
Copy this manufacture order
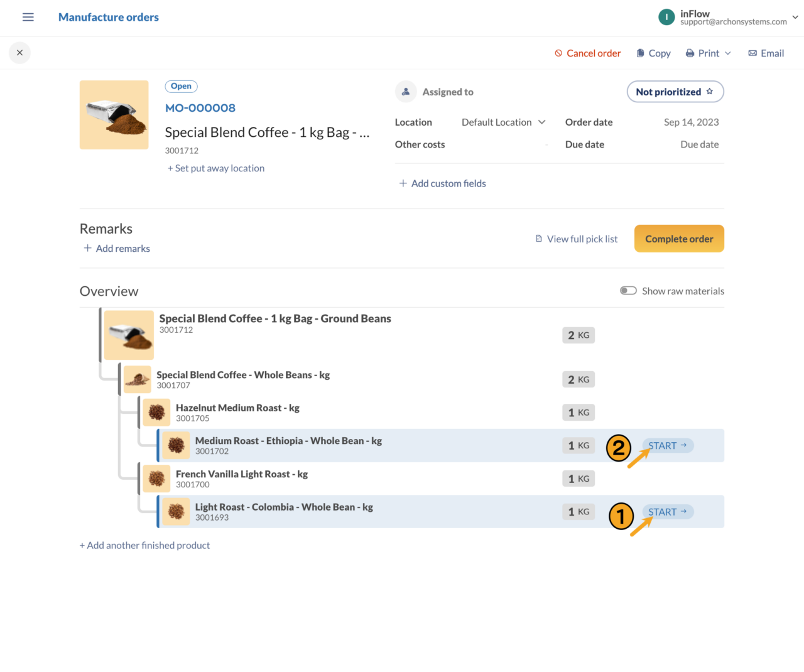pyautogui.click(x=653, y=53)
